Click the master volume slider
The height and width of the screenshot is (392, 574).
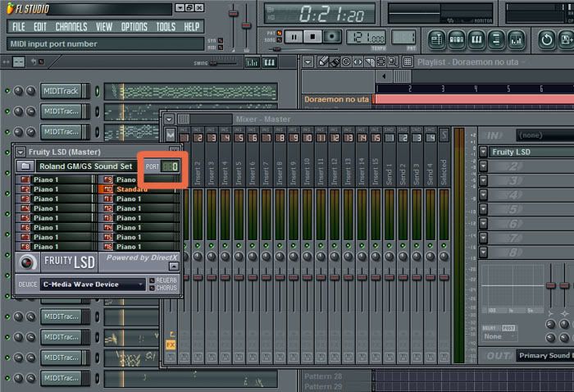[x=233, y=14]
